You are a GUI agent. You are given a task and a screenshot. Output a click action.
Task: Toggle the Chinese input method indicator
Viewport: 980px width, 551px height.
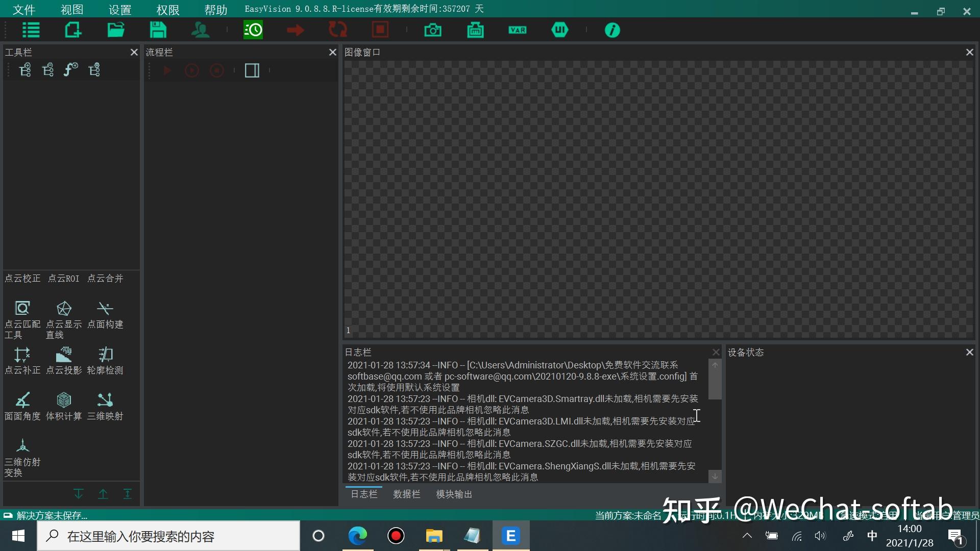point(872,536)
